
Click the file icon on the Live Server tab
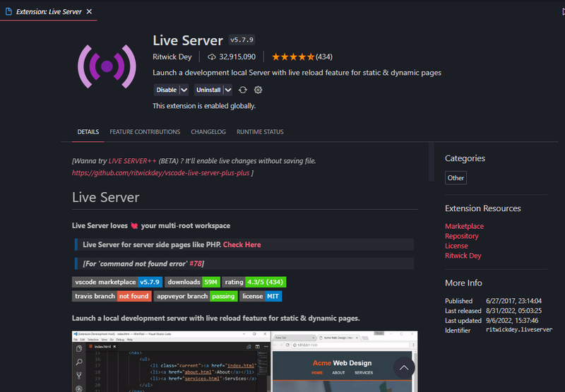[x=8, y=11]
